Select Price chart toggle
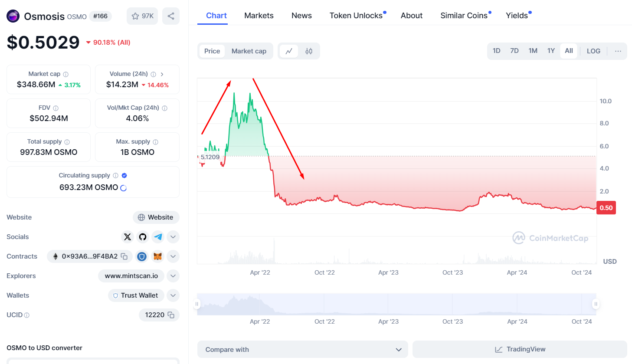 [212, 51]
